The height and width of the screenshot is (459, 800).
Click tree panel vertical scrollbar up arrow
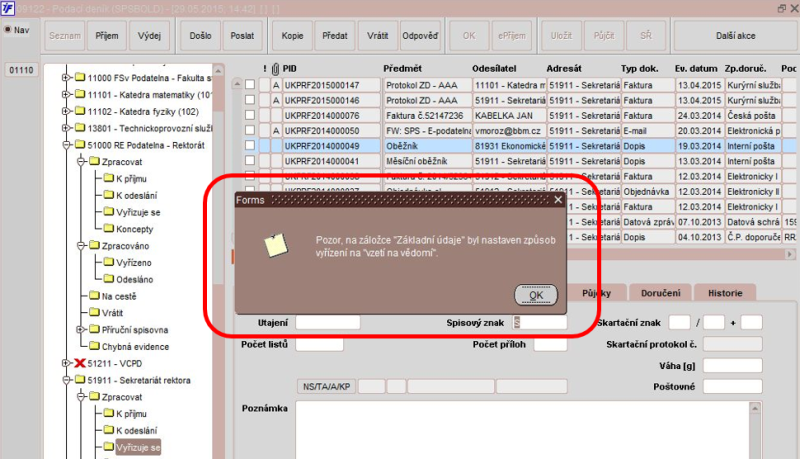click(x=218, y=70)
